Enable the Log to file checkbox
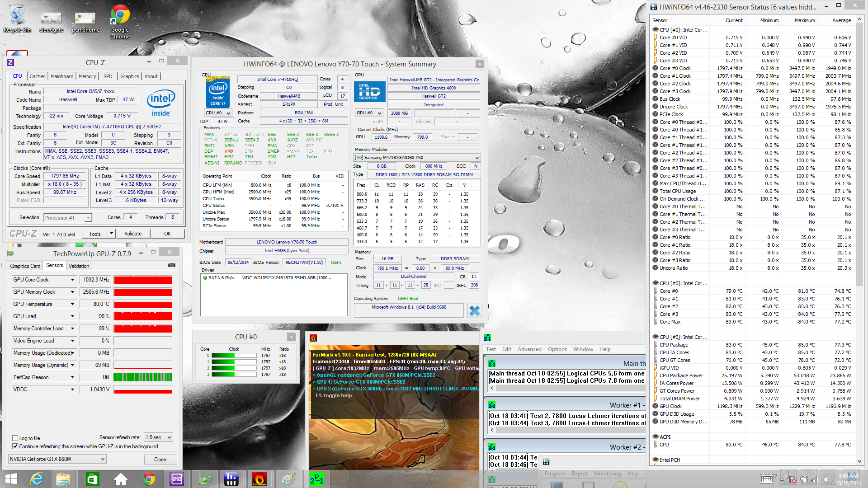Viewport: 868px width, 488px height. pyautogui.click(x=15, y=438)
